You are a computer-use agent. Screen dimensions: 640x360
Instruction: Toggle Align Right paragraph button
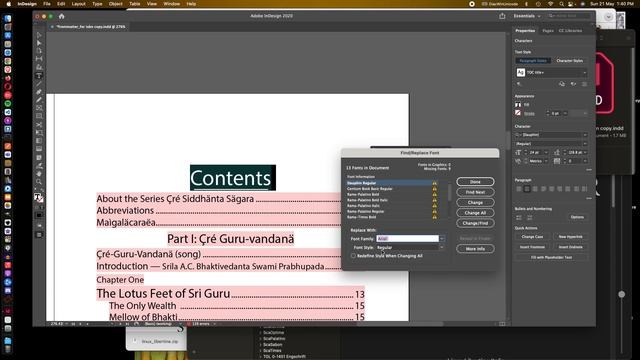click(535, 189)
